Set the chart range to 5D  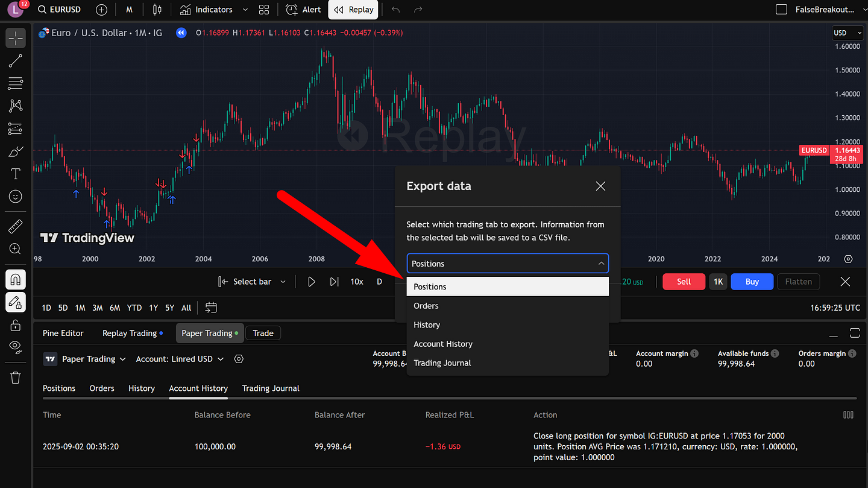[63, 308]
